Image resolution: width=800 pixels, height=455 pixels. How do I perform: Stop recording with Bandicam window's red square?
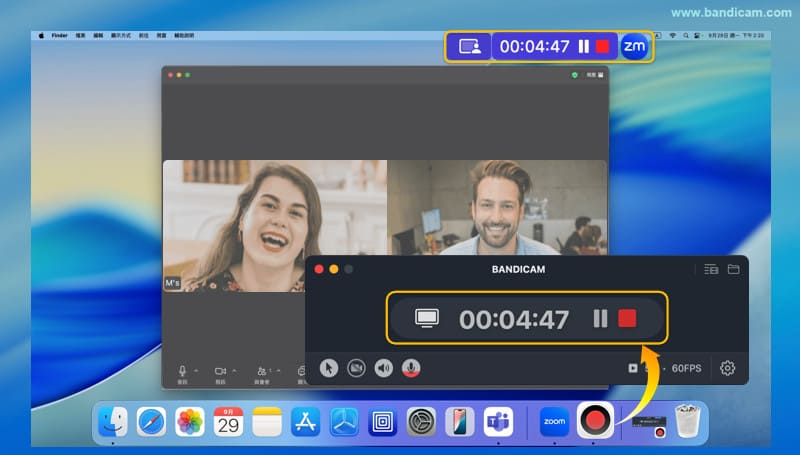[x=627, y=318]
